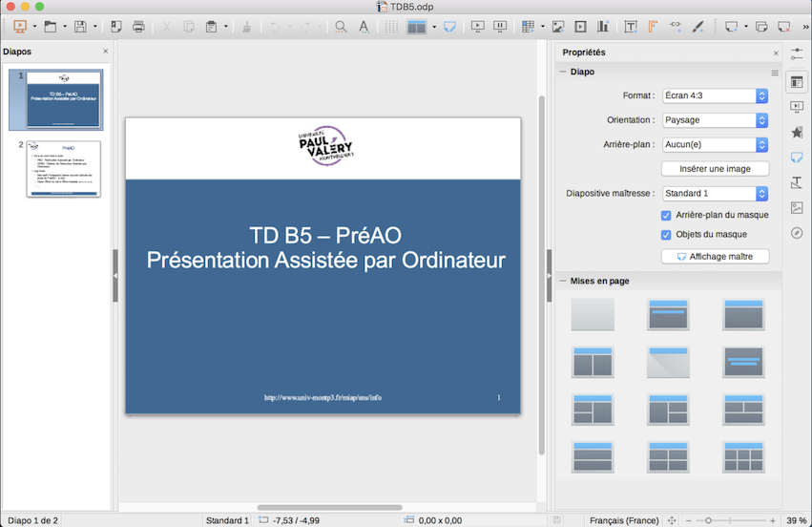The height and width of the screenshot is (527, 812).
Task: Click zoom out minus in status bar
Action: pos(688,520)
